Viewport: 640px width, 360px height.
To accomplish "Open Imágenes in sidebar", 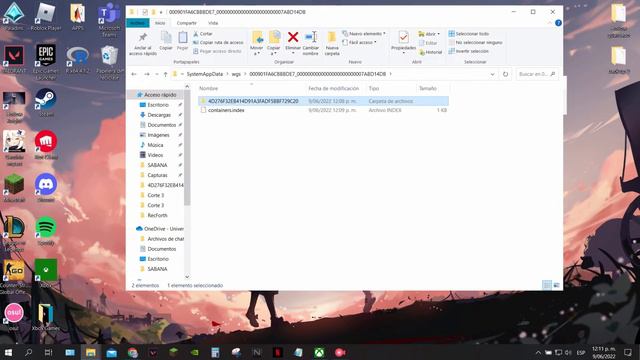I will pos(158,135).
